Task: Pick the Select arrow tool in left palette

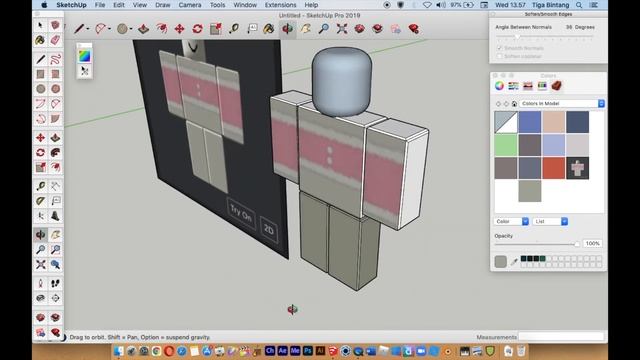Action: click(x=40, y=25)
